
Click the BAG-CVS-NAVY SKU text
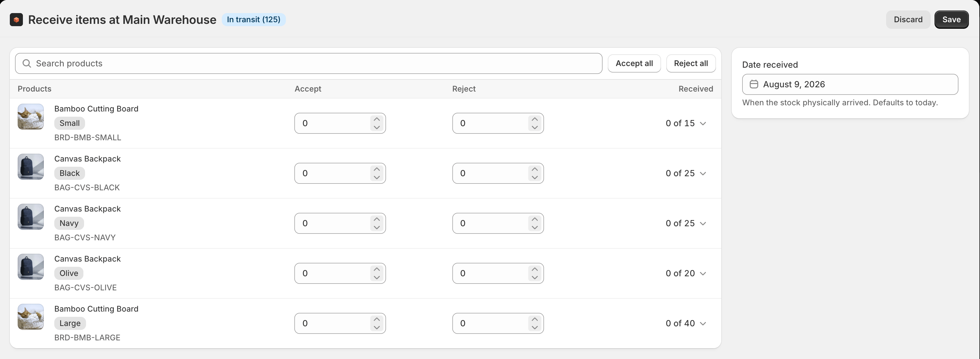click(x=85, y=238)
